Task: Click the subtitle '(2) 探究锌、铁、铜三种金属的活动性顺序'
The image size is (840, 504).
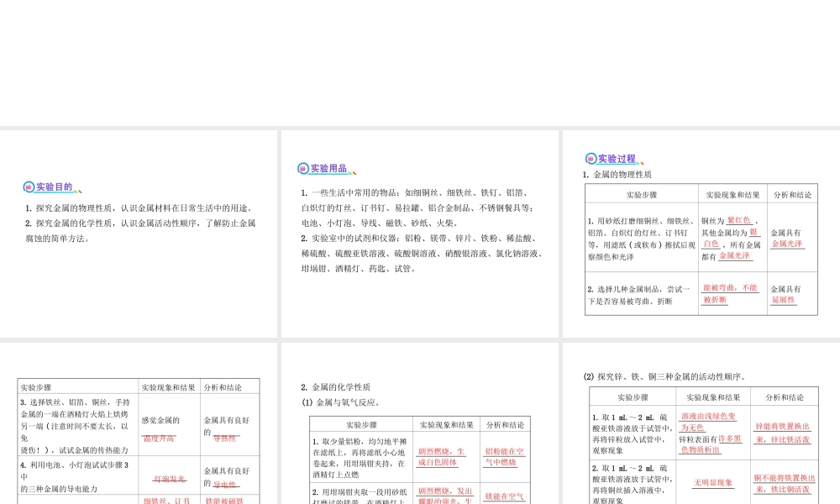Action: pyautogui.click(x=664, y=376)
